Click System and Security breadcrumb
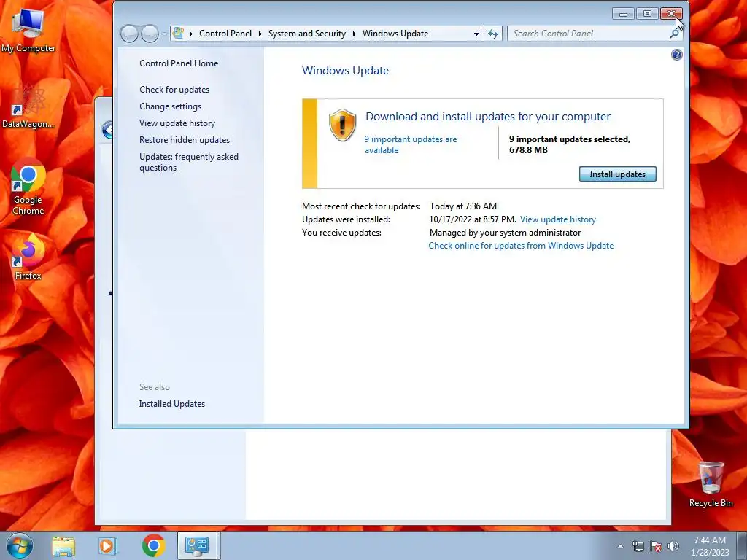The height and width of the screenshot is (560, 747). (x=307, y=34)
